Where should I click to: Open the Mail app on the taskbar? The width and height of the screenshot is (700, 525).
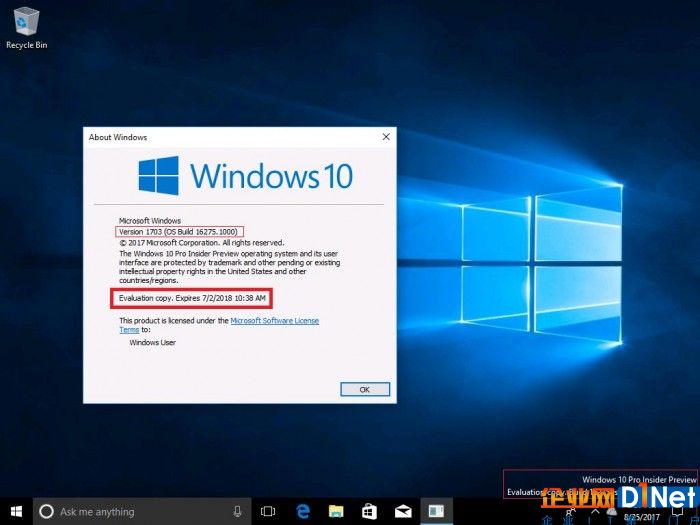(x=403, y=512)
